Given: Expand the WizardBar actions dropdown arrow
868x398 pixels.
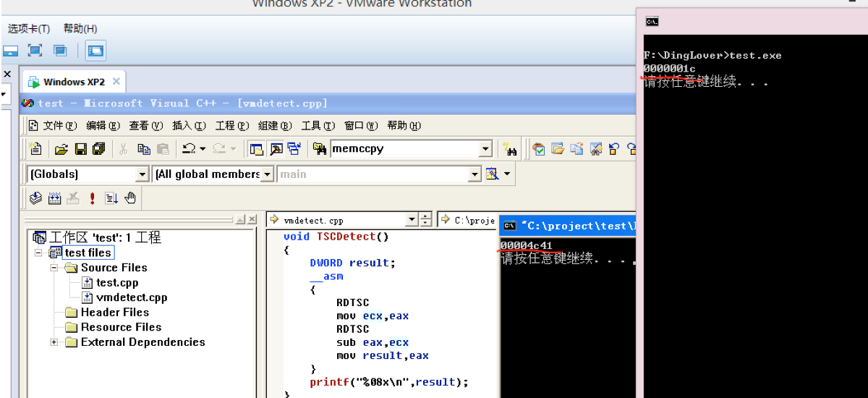Looking at the screenshot, I should (507, 174).
